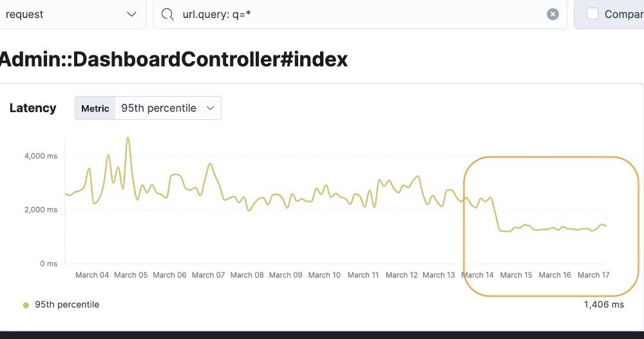Click the March 10 date tick
The image size is (644, 339).
pyautogui.click(x=324, y=275)
